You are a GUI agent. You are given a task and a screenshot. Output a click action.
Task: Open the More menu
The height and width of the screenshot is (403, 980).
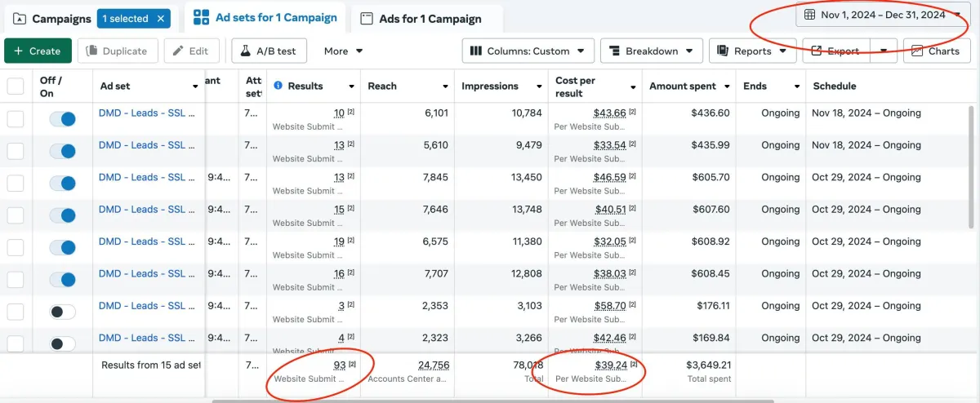343,51
